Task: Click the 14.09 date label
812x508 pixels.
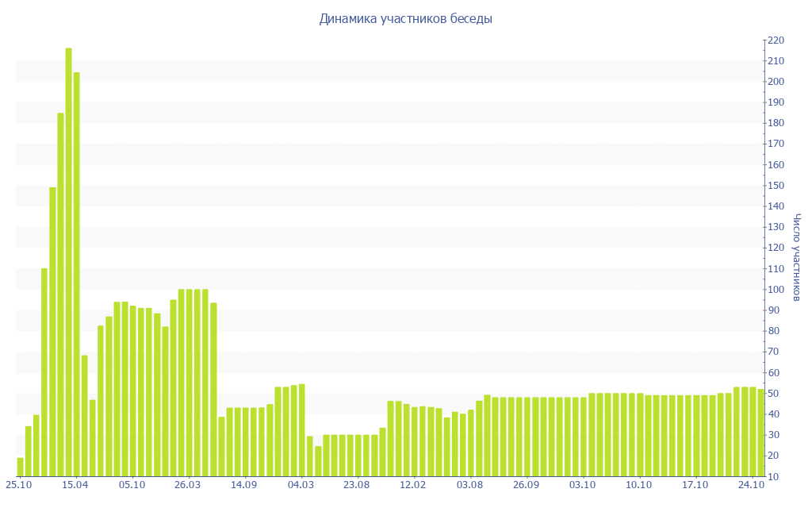Action: (244, 485)
